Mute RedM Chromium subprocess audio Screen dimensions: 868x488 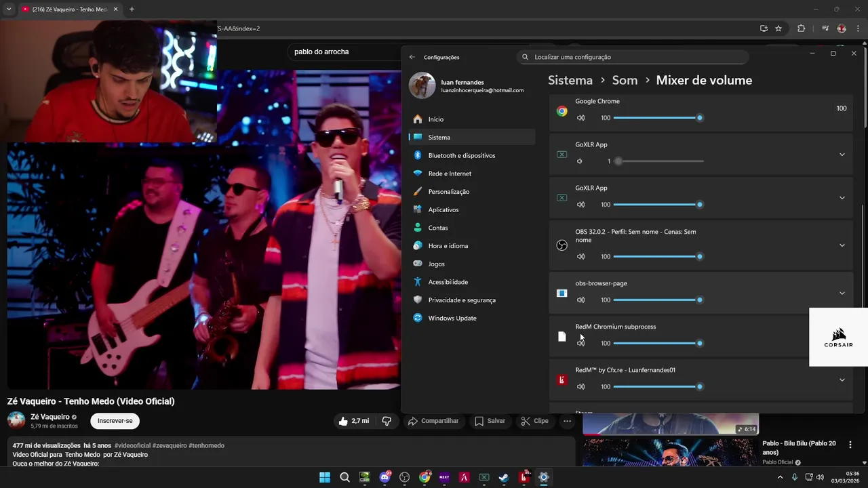[580, 344]
